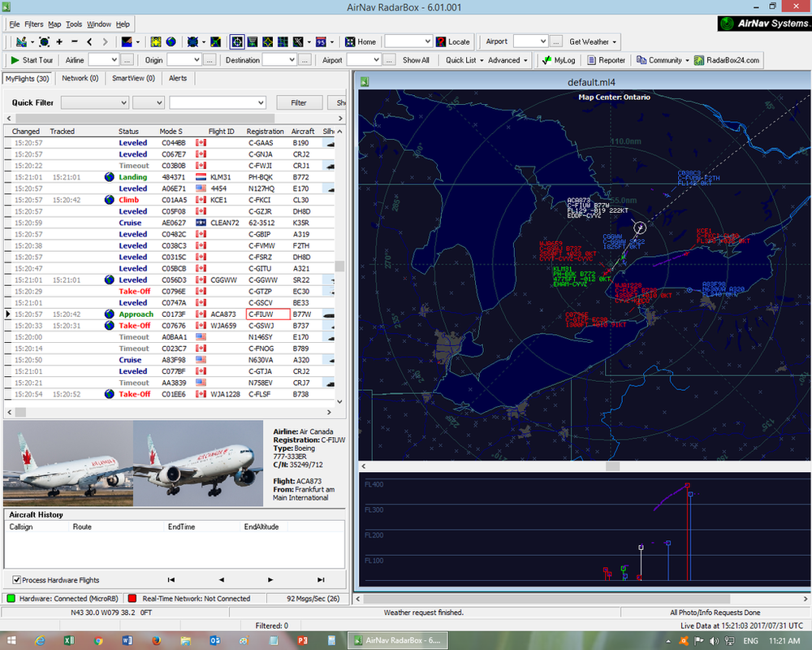Viewport: 812px width, 650px height.
Task: Toggle Process Hardware Flights checkbox
Action: [16, 580]
